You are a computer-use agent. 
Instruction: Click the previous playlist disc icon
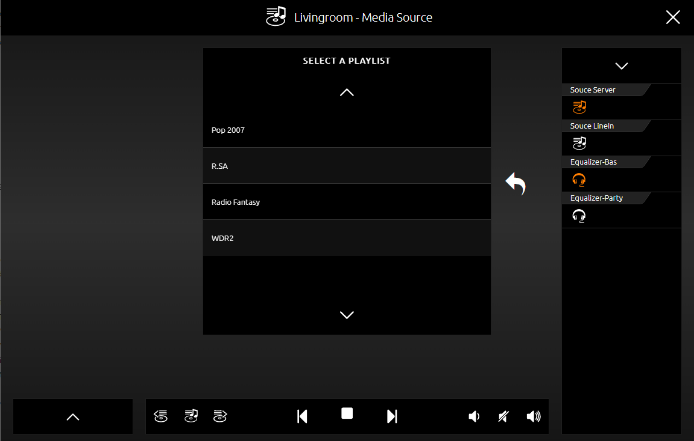pos(161,416)
